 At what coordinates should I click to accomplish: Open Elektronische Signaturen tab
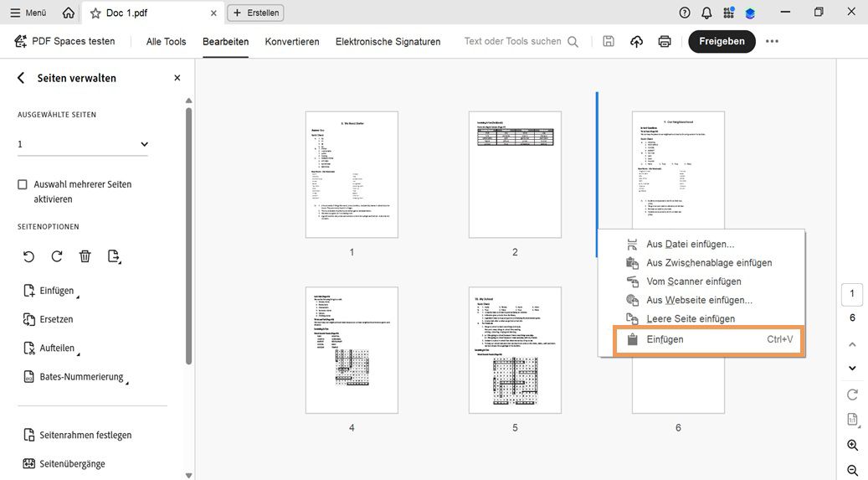coord(388,42)
